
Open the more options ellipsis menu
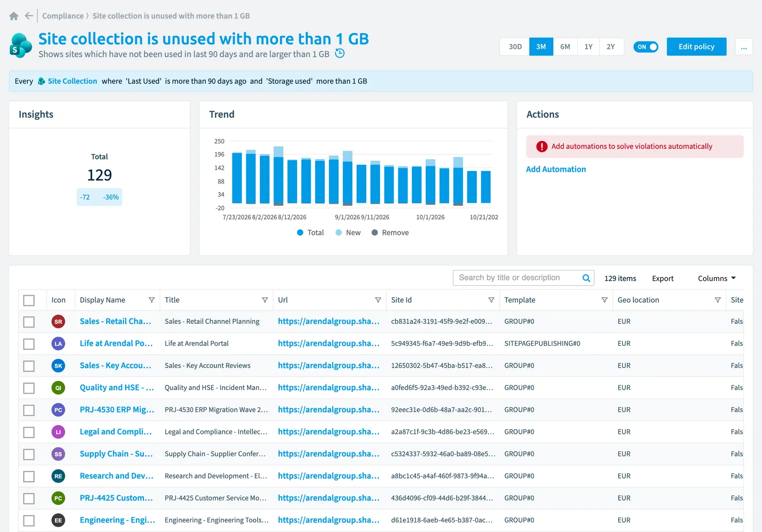[x=744, y=47]
